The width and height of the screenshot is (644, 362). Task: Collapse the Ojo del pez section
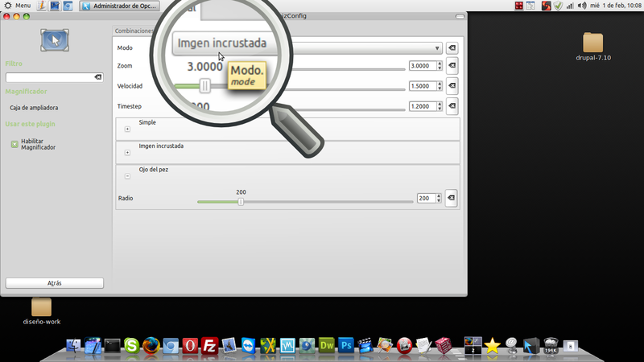[x=127, y=175]
